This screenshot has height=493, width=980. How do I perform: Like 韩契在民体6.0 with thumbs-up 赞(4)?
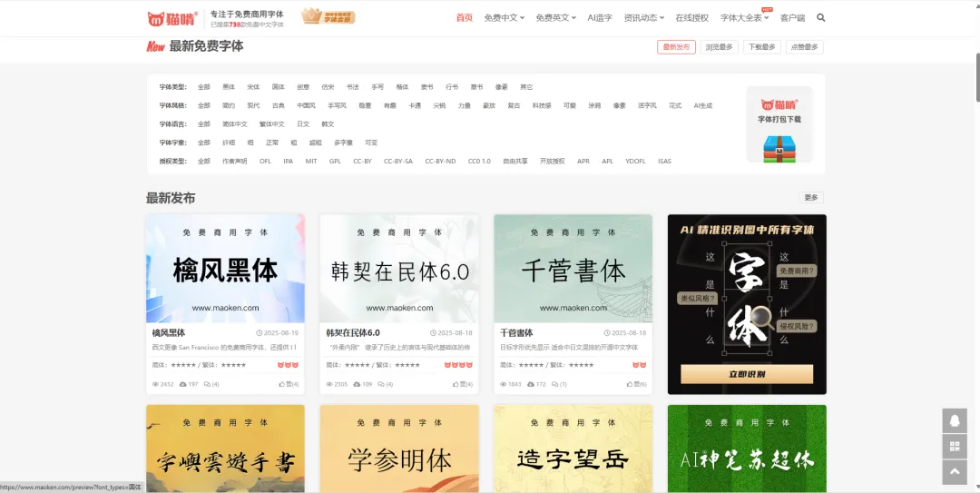tap(463, 384)
